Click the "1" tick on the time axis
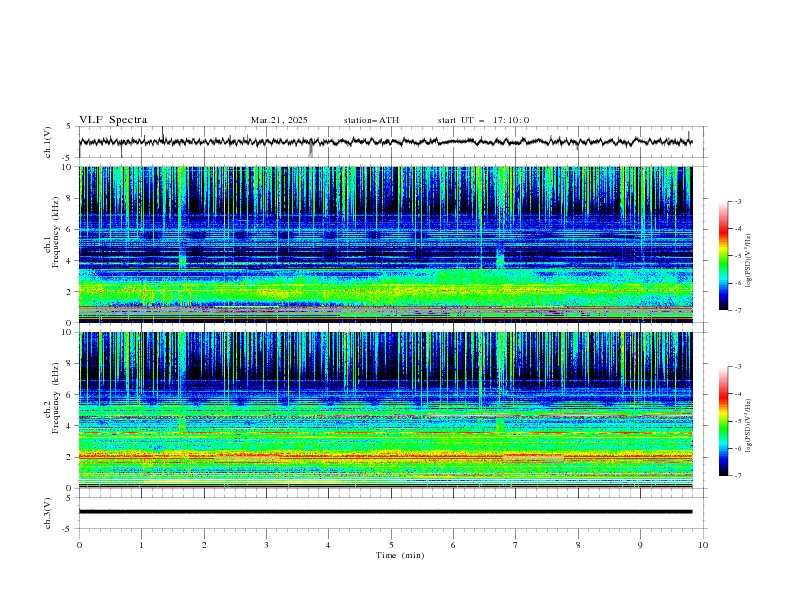Image resolution: width=792 pixels, height=612 pixels. 141,545
